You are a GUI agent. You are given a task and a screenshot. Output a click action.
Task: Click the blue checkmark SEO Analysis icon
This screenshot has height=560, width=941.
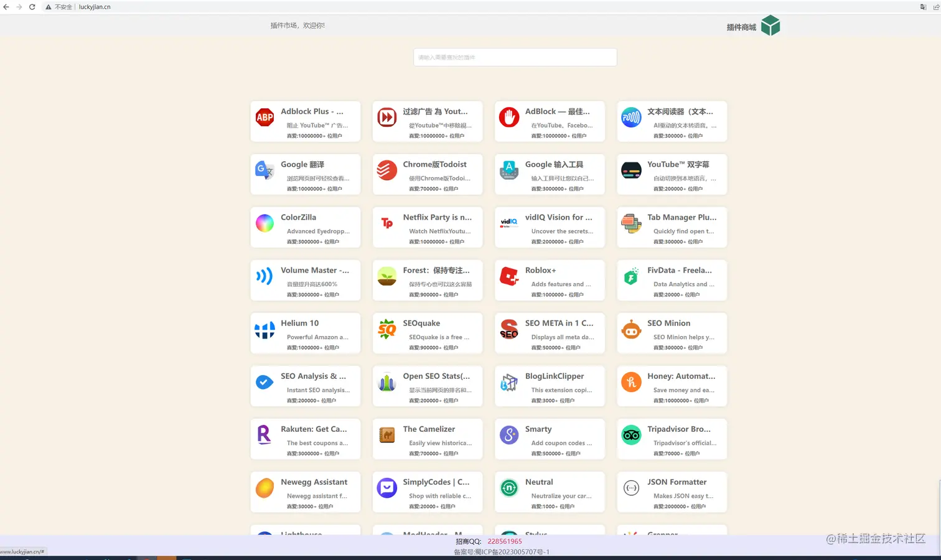265,381
